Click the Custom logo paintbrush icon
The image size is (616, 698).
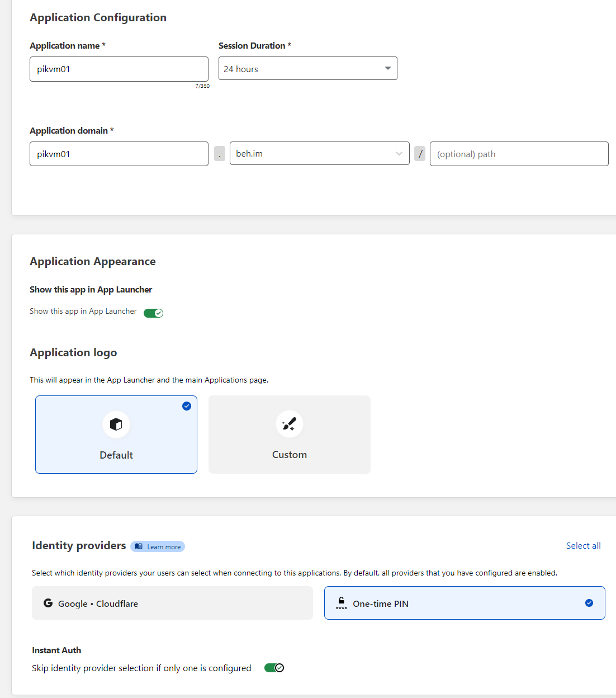point(289,424)
